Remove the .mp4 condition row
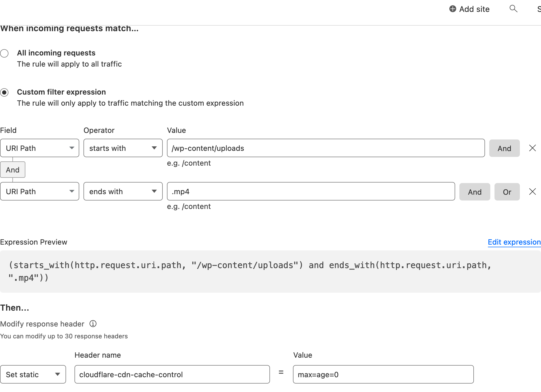The image size is (541, 392). pyautogui.click(x=532, y=192)
